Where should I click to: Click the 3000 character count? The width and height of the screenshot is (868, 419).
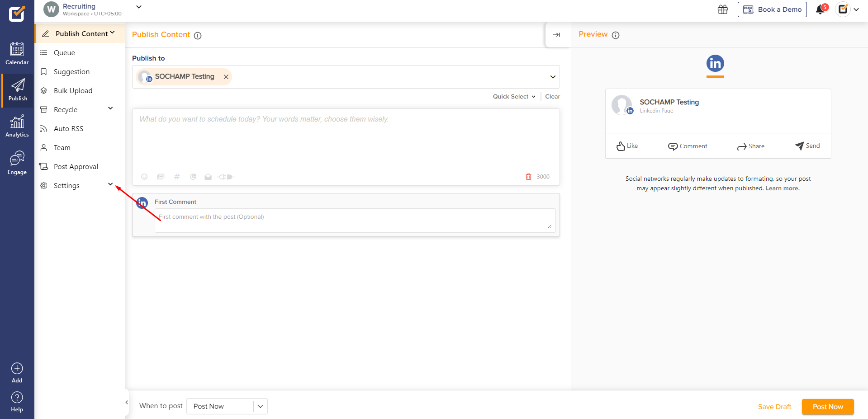pos(543,177)
